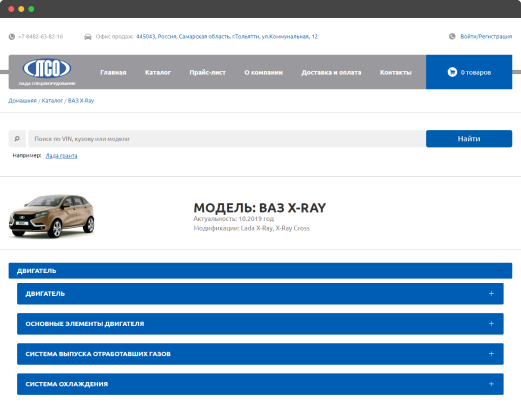Expand СИСТЕМА ОХЛАЖДЕНИЯ plus icon
The image size is (521, 403).
pos(491,384)
